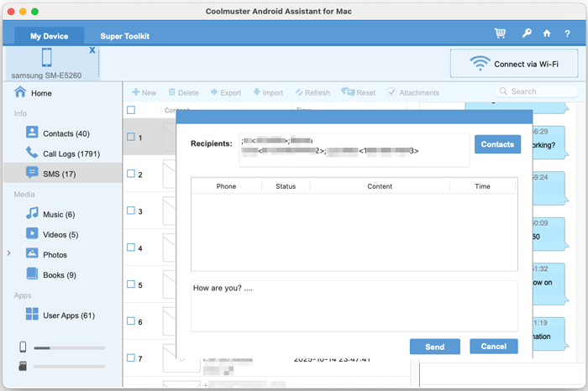Toggle the Attachments checkbox
Image resolution: width=588 pixels, height=391 pixels.
391,92
